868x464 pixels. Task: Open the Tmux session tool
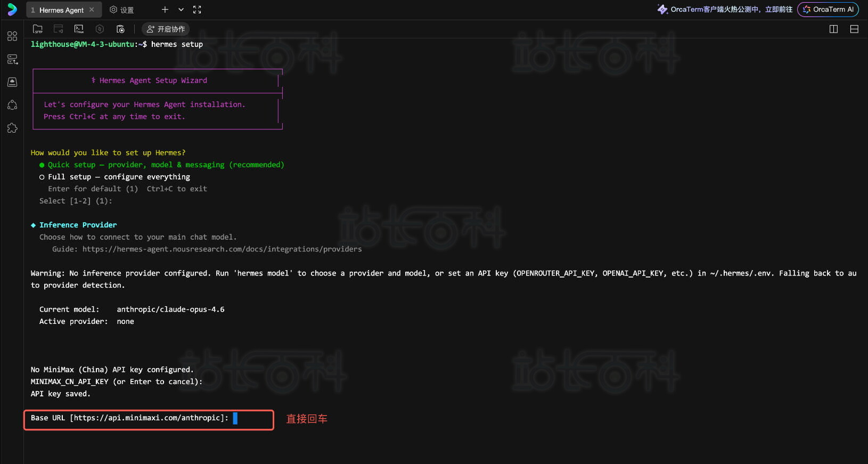[x=79, y=29]
